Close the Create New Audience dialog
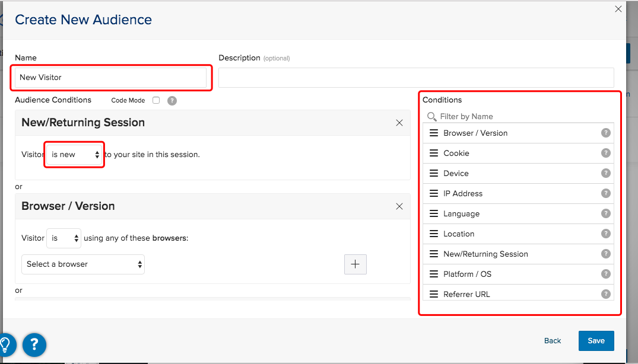This screenshot has width=638, height=364. click(618, 9)
